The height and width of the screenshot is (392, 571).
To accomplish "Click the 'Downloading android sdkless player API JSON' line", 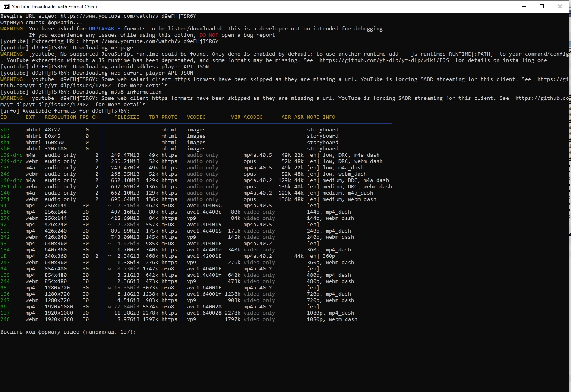I will click(x=105, y=67).
